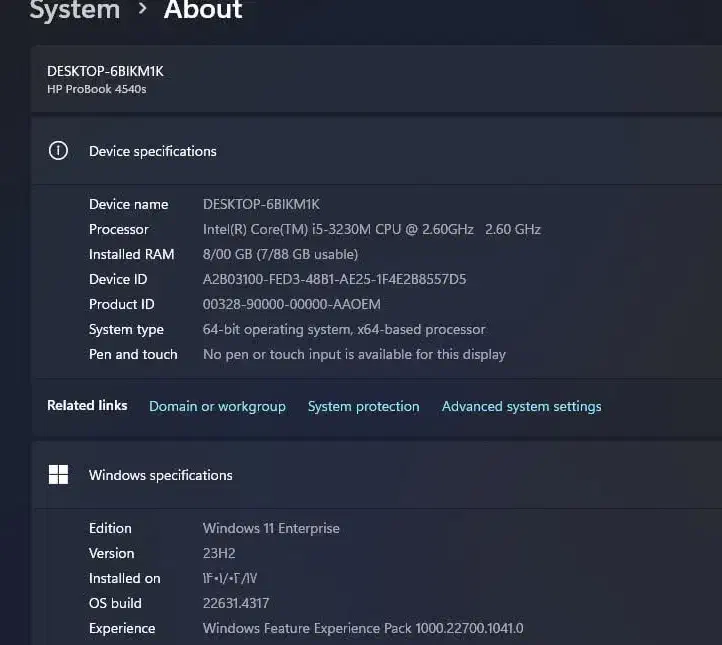This screenshot has height=645, width=722.
Task: Click the Device ID value string
Action: (x=334, y=279)
